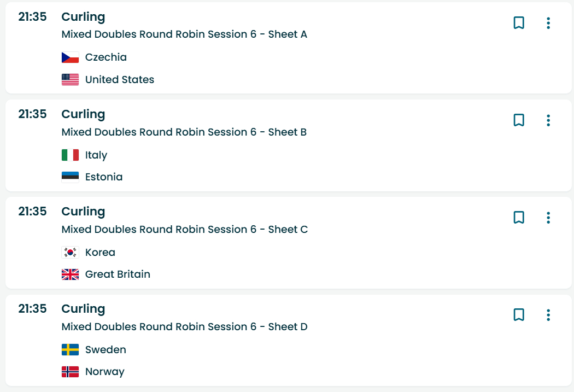Click the Korea flag icon

coord(70,253)
